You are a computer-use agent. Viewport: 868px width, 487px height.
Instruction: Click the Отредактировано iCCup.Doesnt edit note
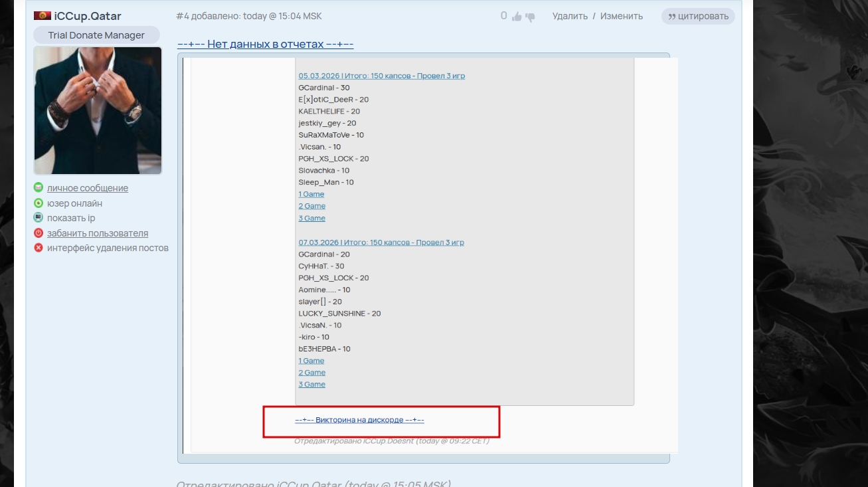pos(392,440)
